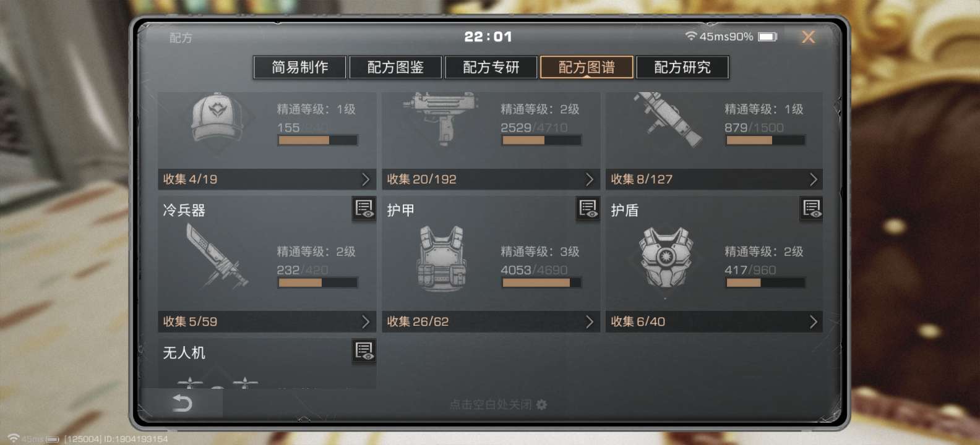The width and height of the screenshot is (980, 445).
Task: Open the 收集 6/40 collection bar
Action: [x=715, y=321]
